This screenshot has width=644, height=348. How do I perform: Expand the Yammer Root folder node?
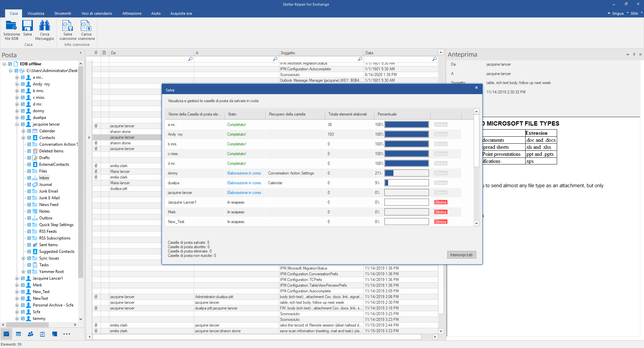point(23,272)
